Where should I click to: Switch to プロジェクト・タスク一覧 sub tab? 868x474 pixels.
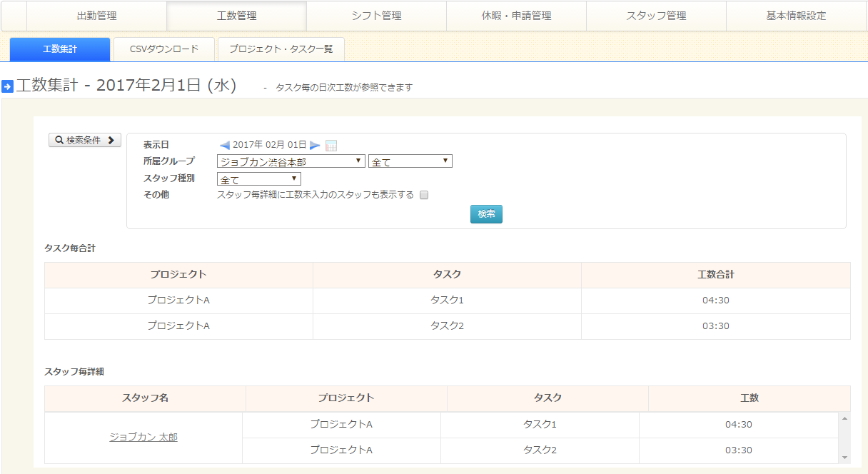(281, 49)
